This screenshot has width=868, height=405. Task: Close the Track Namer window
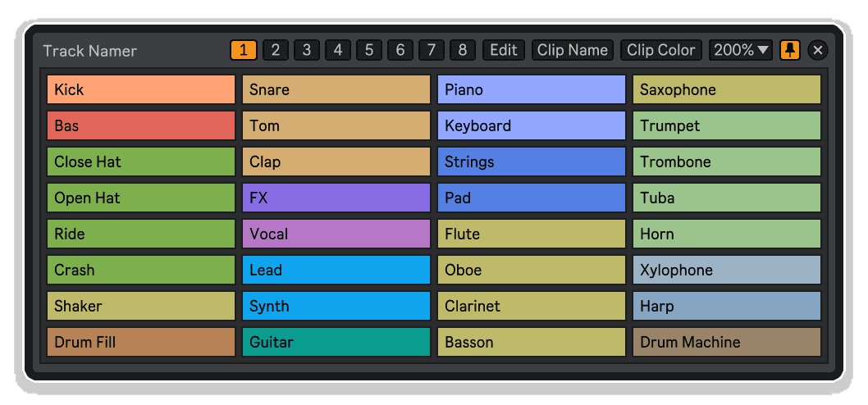click(818, 50)
